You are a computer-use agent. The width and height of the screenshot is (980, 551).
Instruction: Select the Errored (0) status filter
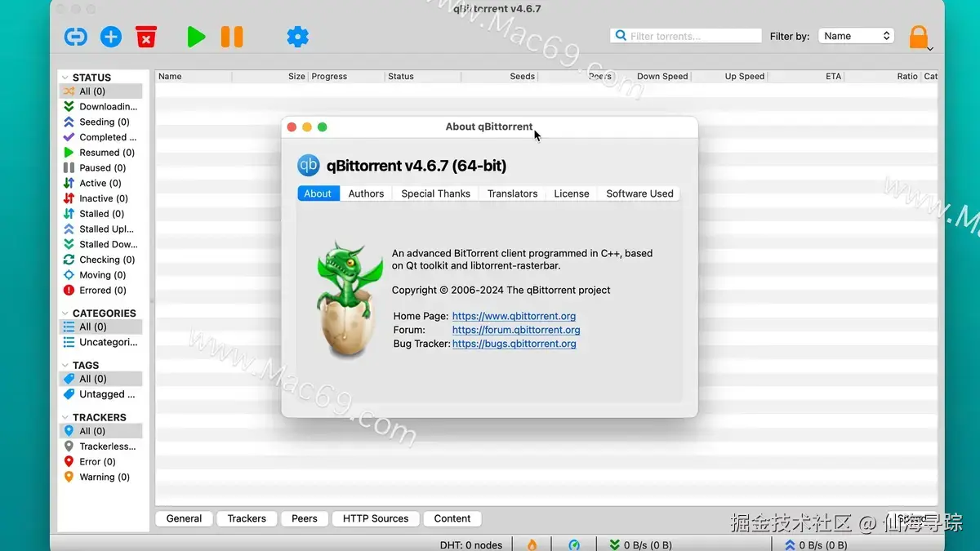[100, 290]
